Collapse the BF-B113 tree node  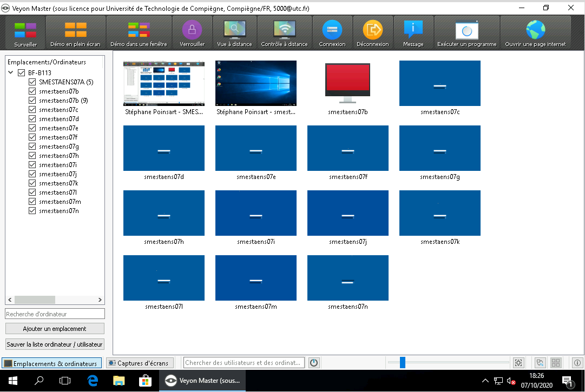pyautogui.click(x=11, y=72)
